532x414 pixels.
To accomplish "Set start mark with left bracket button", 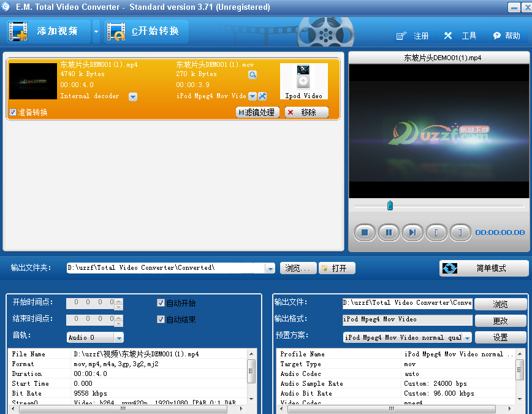I will click(436, 232).
